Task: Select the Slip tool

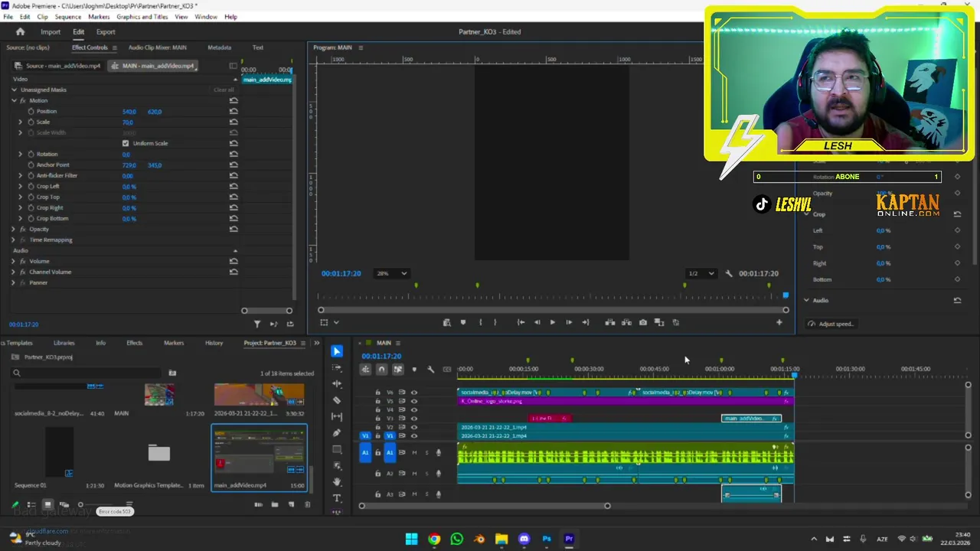Action: point(337,416)
